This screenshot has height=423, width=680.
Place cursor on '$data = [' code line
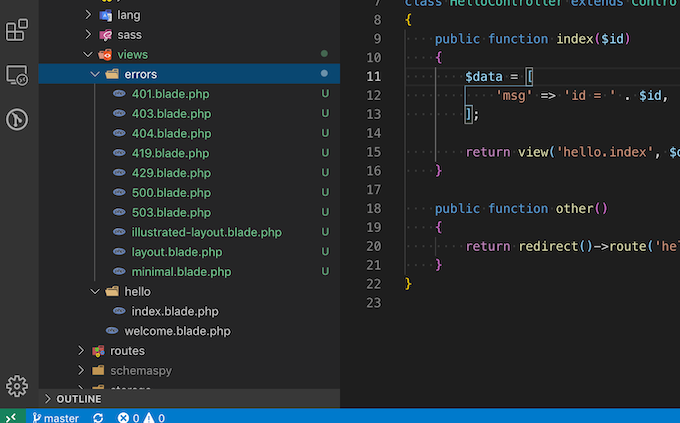click(499, 77)
